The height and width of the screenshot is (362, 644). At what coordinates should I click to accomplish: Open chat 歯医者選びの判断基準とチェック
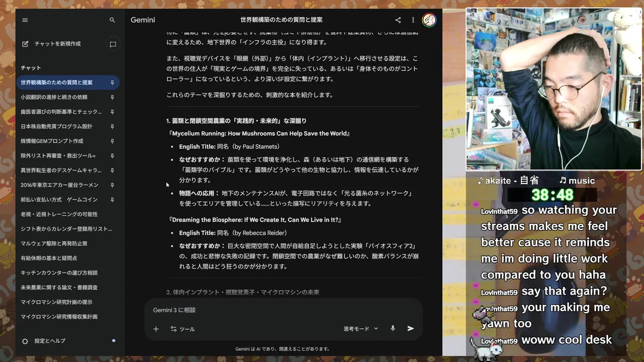[x=68, y=112]
